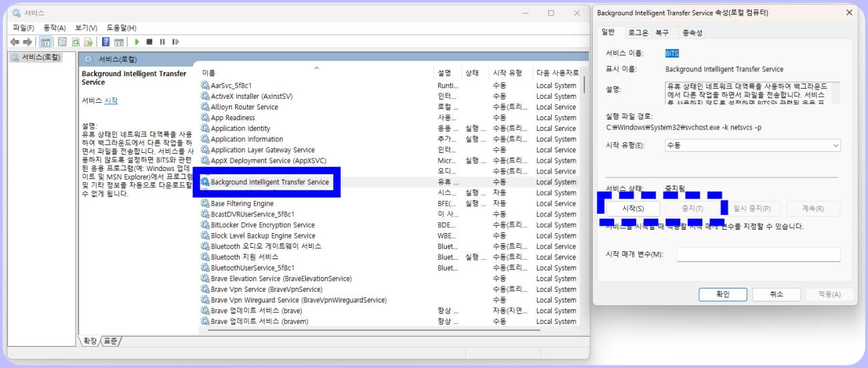
Task: Stop the service with the toolbar square icon
Action: [150, 41]
